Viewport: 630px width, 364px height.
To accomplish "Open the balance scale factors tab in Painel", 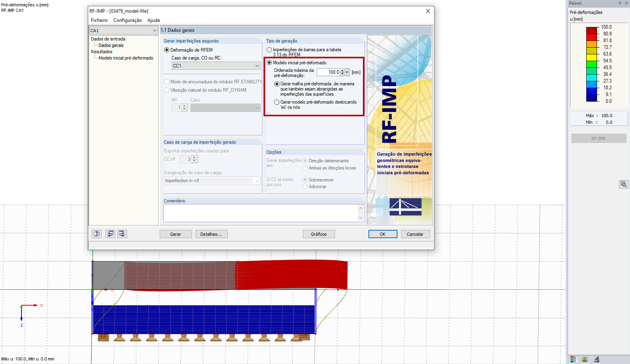I will click(x=585, y=359).
